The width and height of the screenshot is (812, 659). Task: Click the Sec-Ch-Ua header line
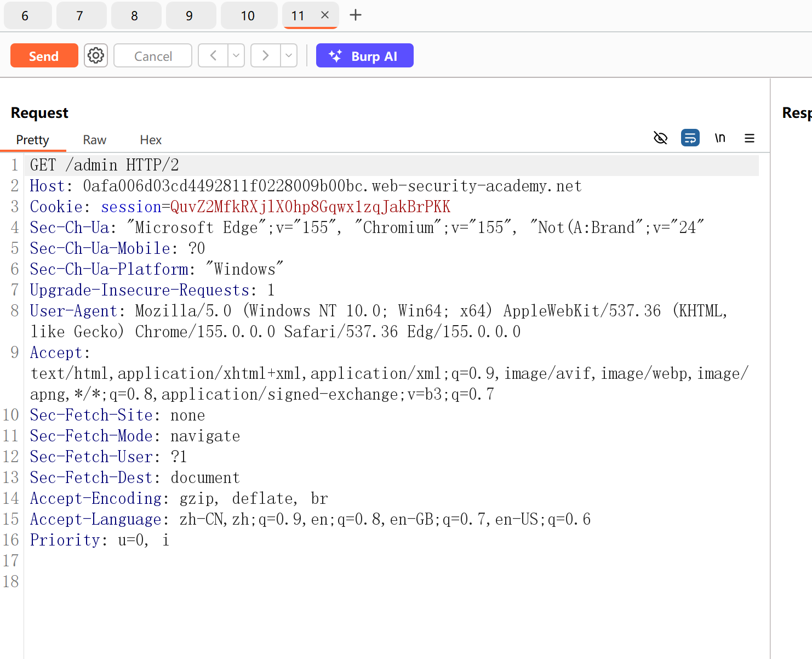coord(367,228)
